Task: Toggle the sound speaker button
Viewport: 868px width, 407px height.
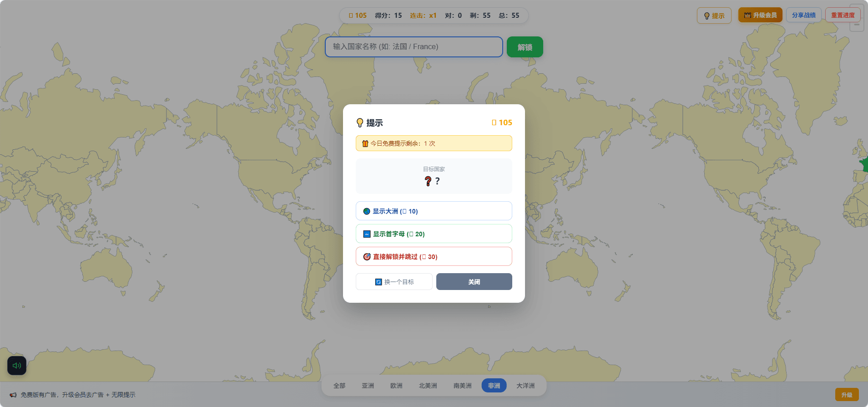Action: click(17, 366)
